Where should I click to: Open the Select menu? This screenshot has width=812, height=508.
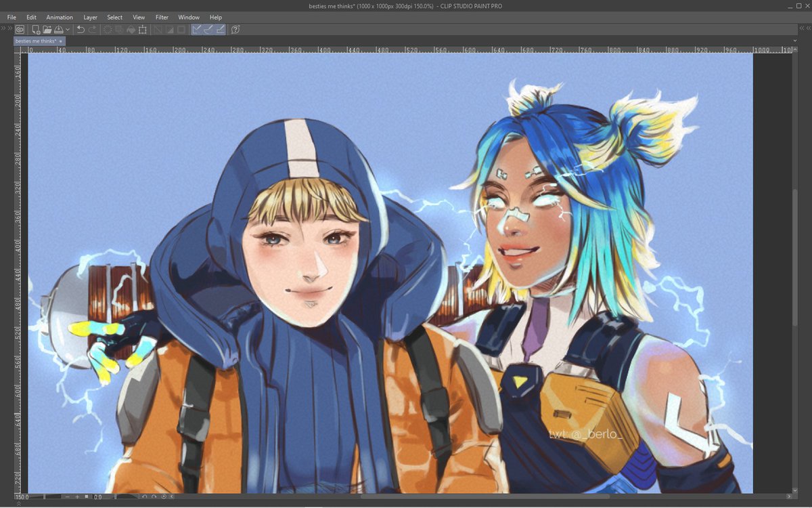pyautogui.click(x=115, y=17)
